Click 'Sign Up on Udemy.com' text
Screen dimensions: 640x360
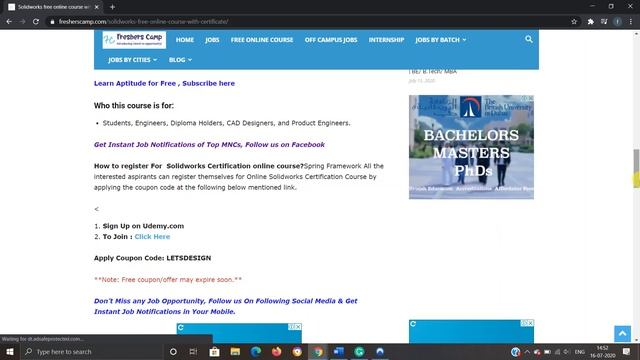pos(143,226)
